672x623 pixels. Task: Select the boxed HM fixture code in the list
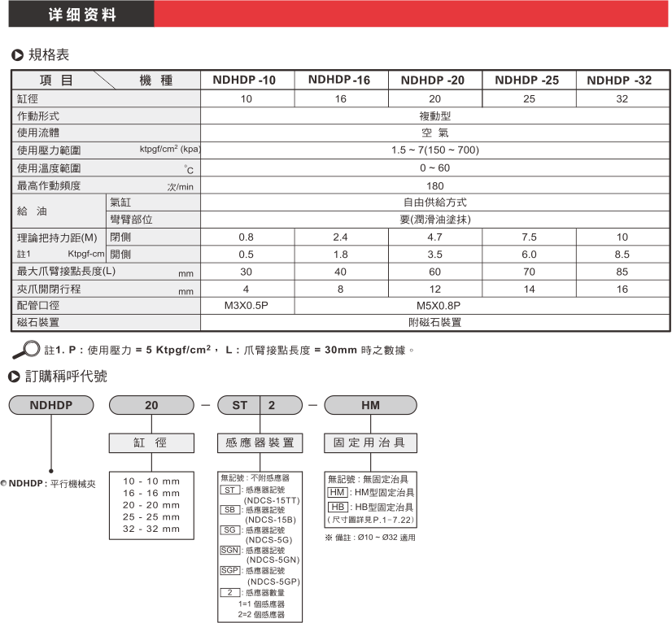(338, 493)
